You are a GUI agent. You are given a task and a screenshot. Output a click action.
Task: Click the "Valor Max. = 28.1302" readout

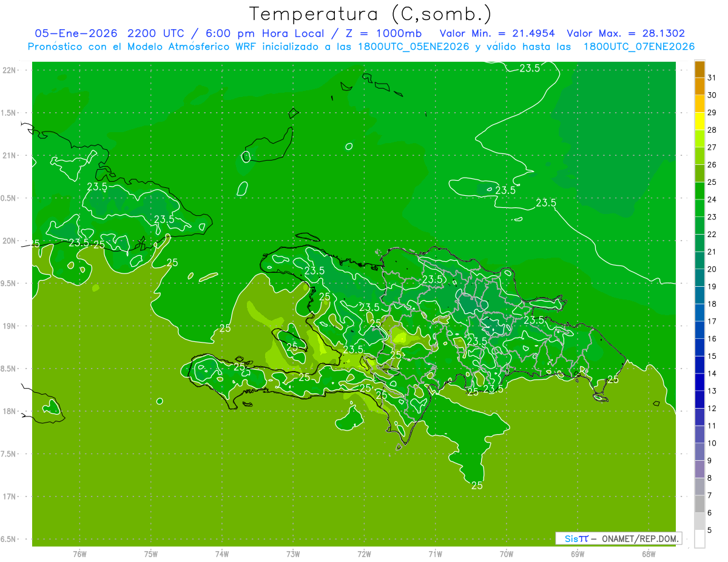[626, 33]
